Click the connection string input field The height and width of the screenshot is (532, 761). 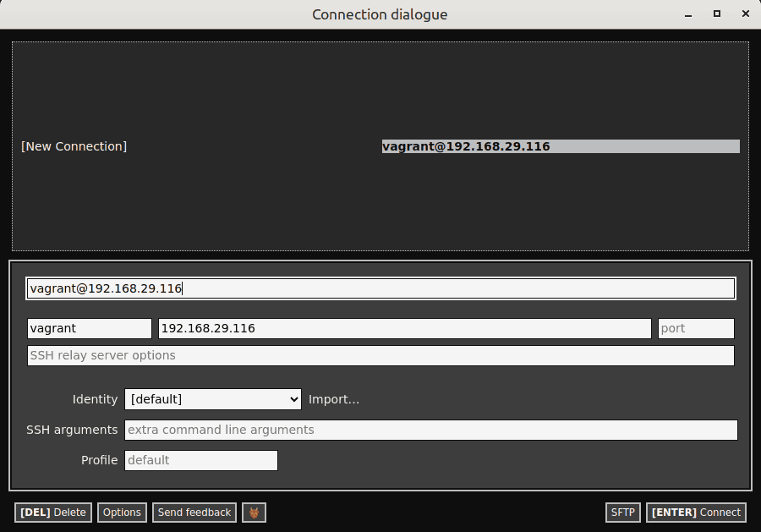point(380,288)
